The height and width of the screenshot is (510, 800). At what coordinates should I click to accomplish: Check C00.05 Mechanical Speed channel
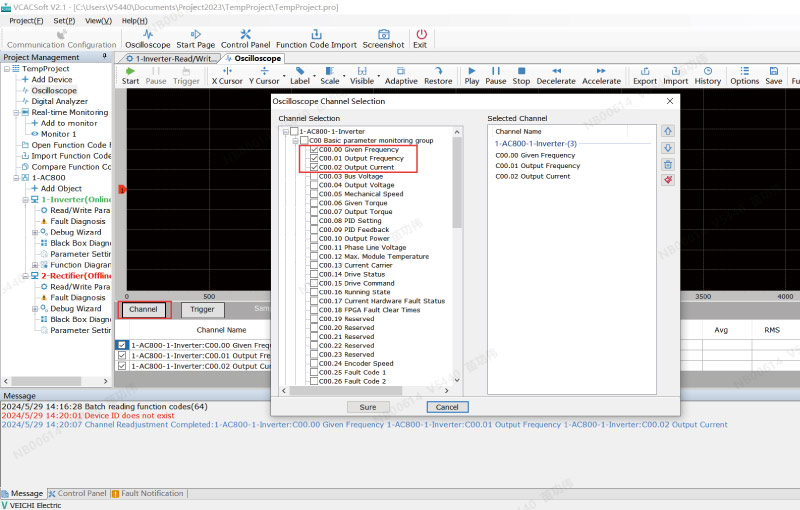[x=314, y=194]
